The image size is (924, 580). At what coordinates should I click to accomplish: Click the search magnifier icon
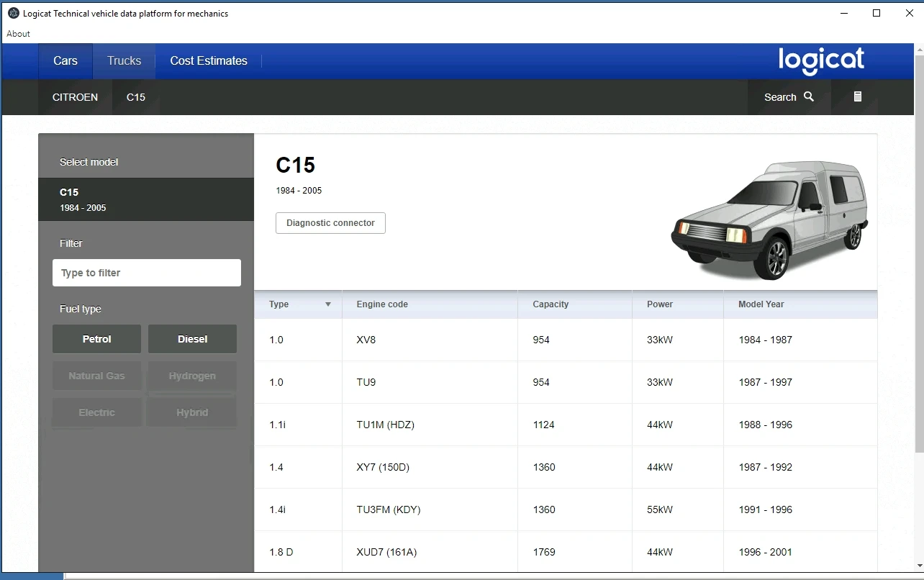(x=809, y=96)
